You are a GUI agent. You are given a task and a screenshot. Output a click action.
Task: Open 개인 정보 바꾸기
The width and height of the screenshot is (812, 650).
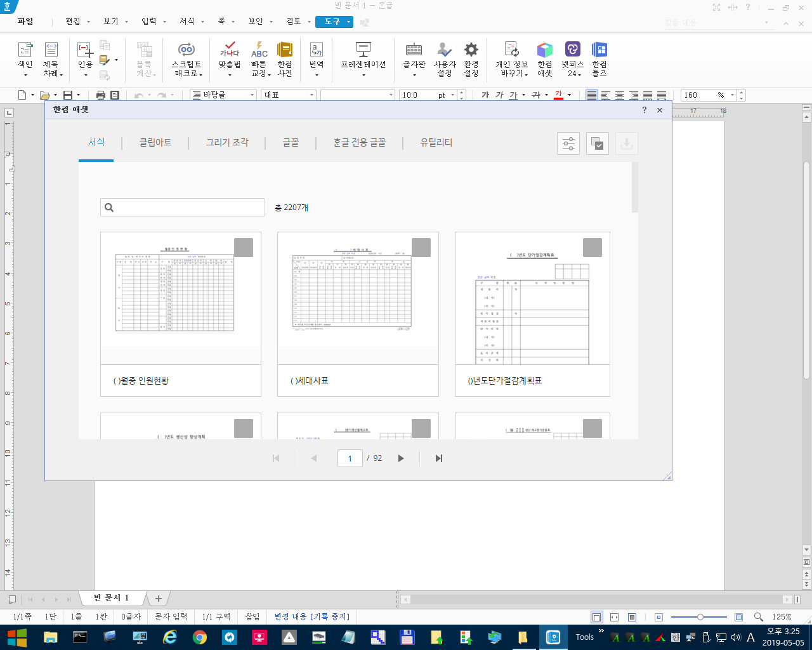(512, 59)
